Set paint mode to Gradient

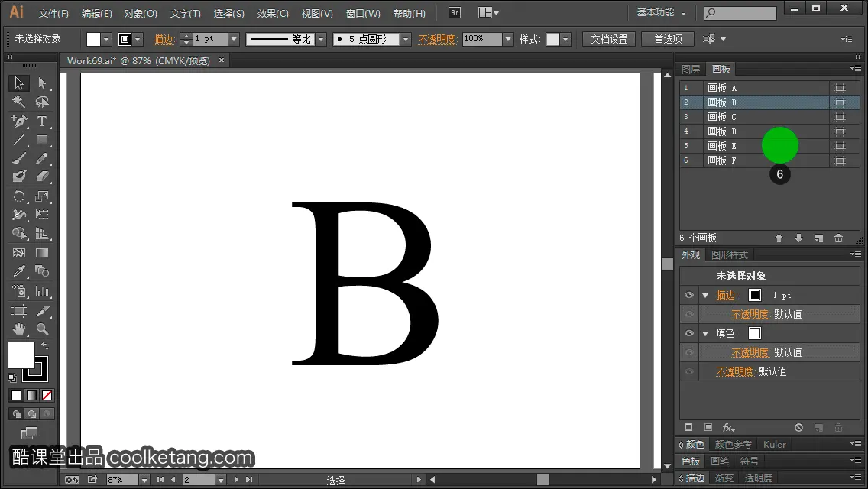coord(31,396)
